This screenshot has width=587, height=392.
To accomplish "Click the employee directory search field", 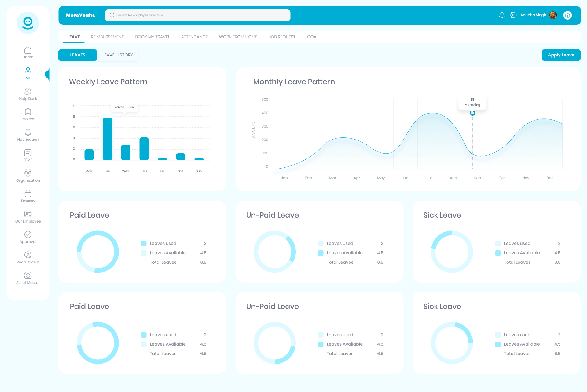I will click(197, 15).
